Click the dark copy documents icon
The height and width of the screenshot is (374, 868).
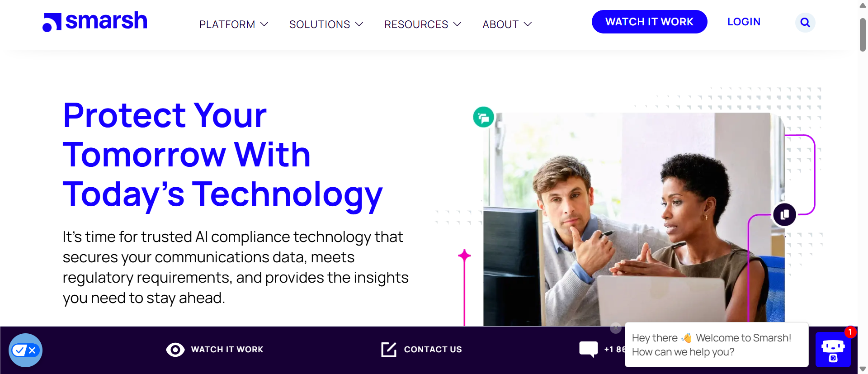[x=784, y=214]
